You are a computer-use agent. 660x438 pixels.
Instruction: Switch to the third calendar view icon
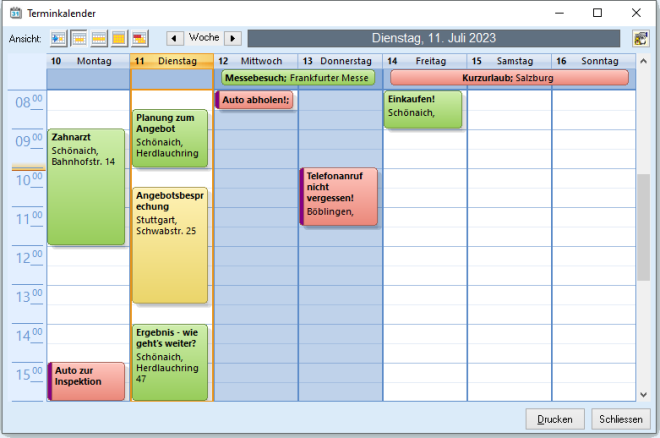(x=99, y=38)
